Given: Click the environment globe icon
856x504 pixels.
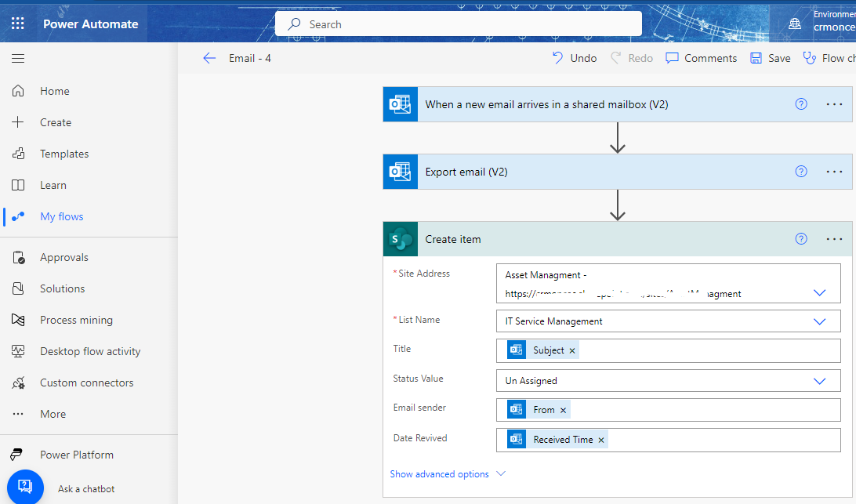Looking at the screenshot, I should (x=795, y=24).
